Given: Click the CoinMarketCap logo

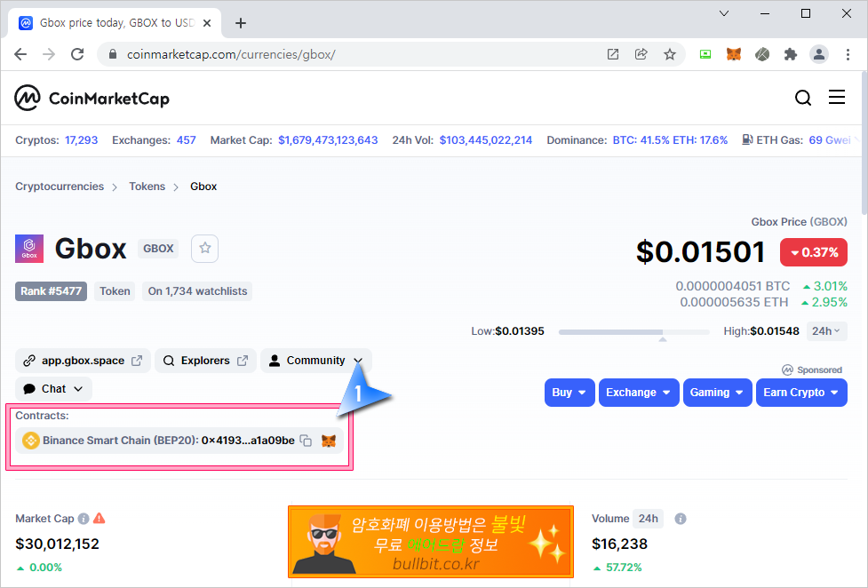Looking at the screenshot, I should coord(92,98).
